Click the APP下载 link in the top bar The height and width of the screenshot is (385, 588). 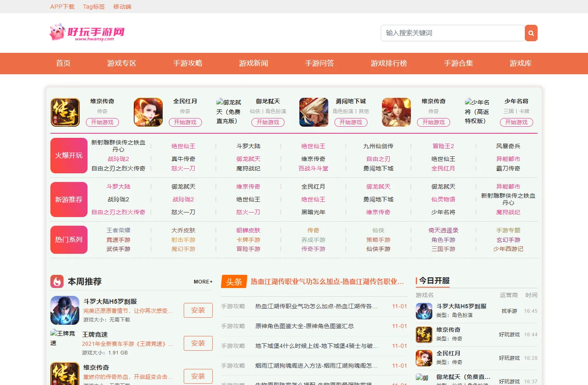click(62, 7)
